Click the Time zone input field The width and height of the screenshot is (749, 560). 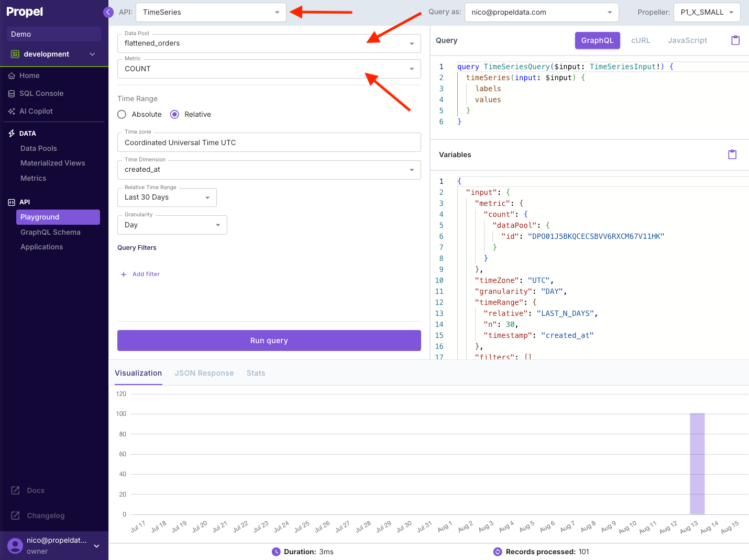[269, 142]
